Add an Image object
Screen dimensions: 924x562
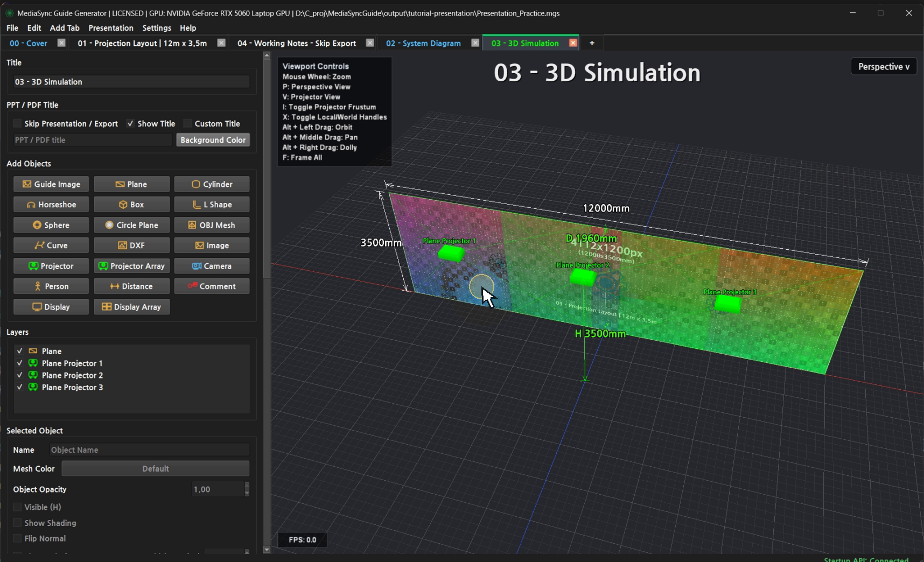(212, 245)
